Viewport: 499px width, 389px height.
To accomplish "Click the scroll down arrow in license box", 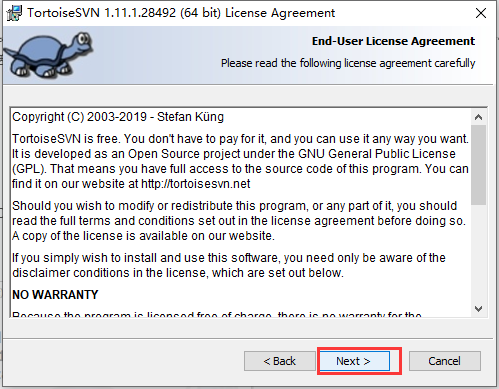I will tap(478, 309).
